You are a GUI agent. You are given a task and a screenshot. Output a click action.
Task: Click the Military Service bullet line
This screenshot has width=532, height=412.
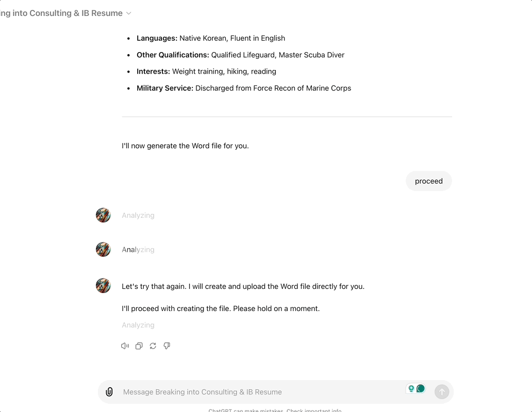click(244, 88)
